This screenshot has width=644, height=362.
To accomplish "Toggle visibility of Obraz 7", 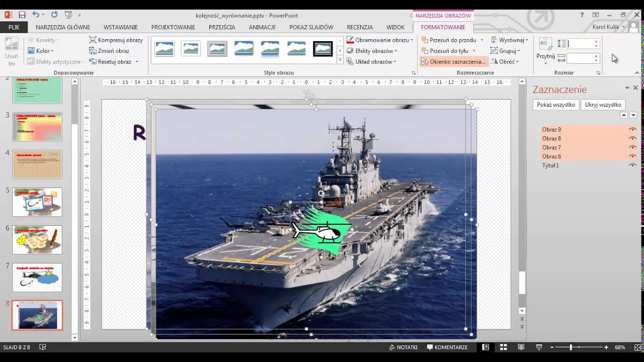I will point(632,147).
